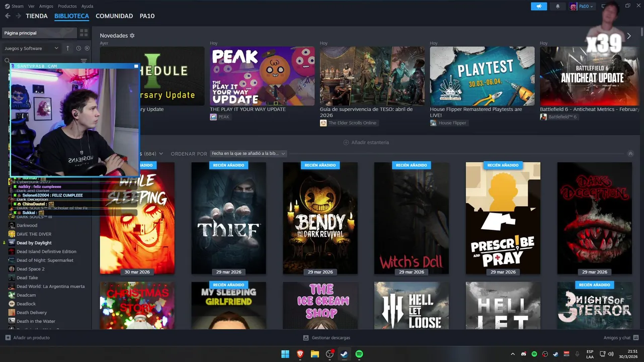
Task: Go to the TIENDA tab
Action: tap(37, 16)
